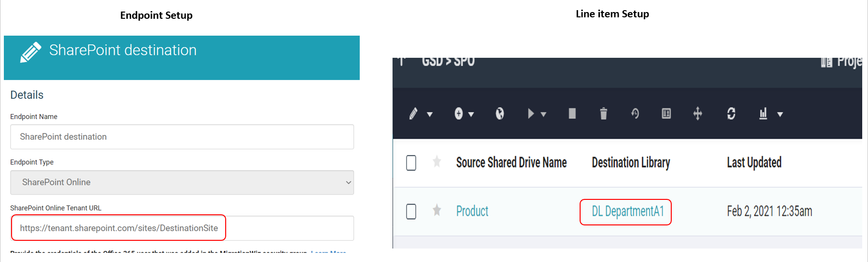This screenshot has width=868, height=262.
Task: Click the pencil edit icon in toolbar
Action: click(x=413, y=114)
